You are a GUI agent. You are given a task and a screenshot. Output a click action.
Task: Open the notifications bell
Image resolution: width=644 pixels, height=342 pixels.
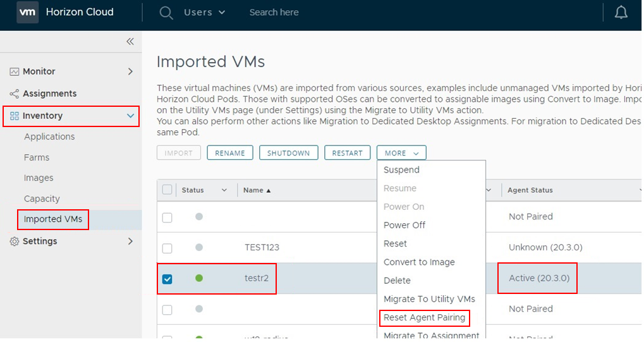[x=621, y=13]
